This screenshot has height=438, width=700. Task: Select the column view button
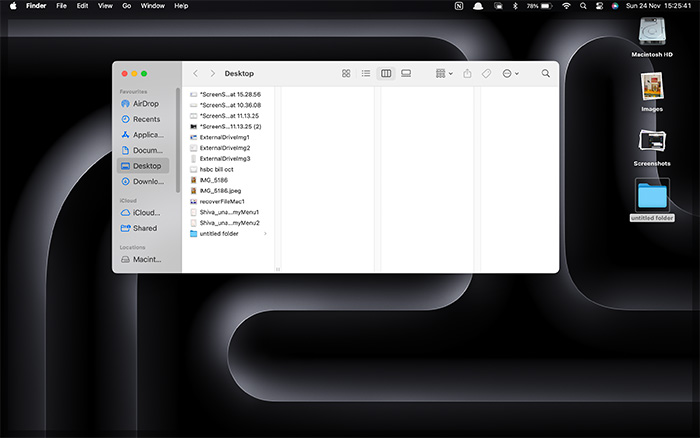click(386, 73)
